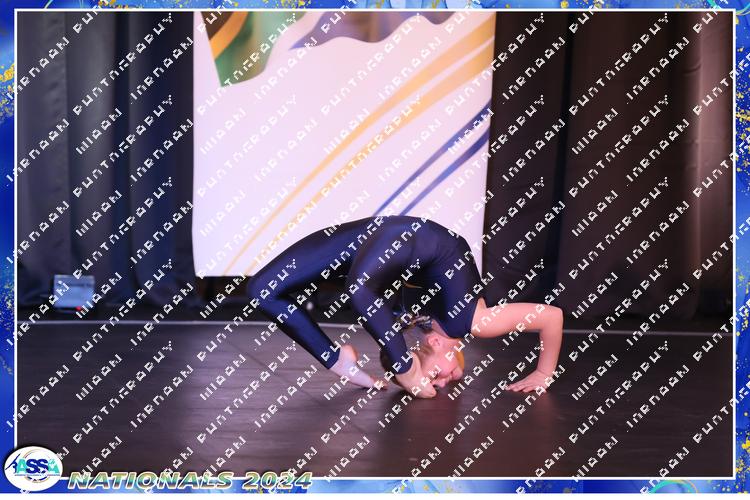The width and height of the screenshot is (750, 500).
Task: Select the gymnast in the backbend photo
Action: (405, 308)
